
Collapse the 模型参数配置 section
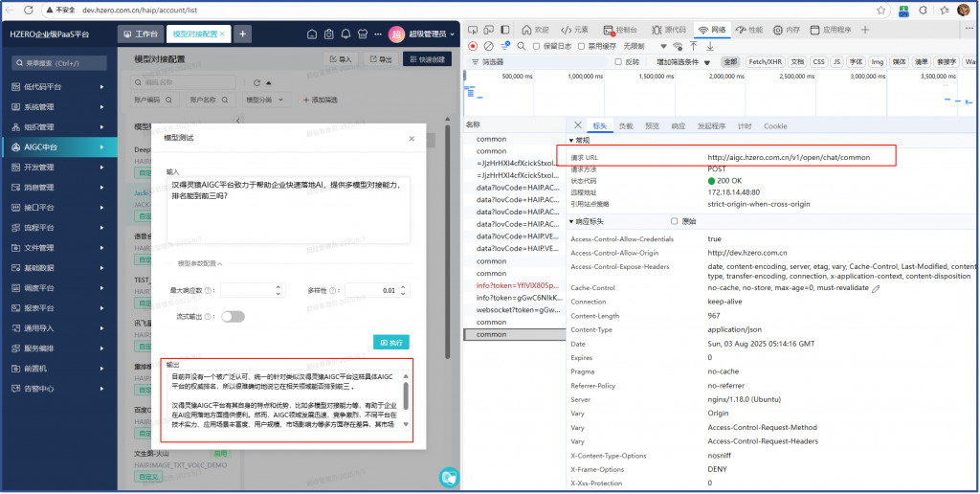coord(200,263)
